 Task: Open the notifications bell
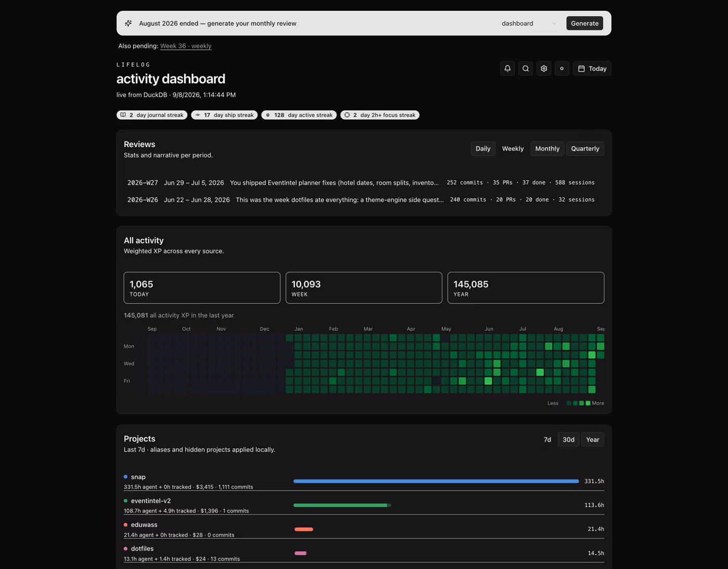(508, 69)
